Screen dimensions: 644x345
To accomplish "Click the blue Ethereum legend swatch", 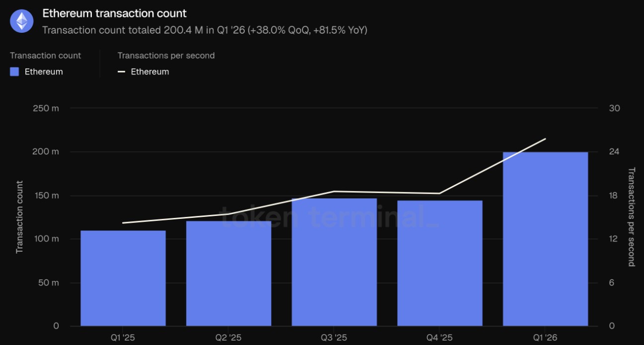I will coord(14,71).
